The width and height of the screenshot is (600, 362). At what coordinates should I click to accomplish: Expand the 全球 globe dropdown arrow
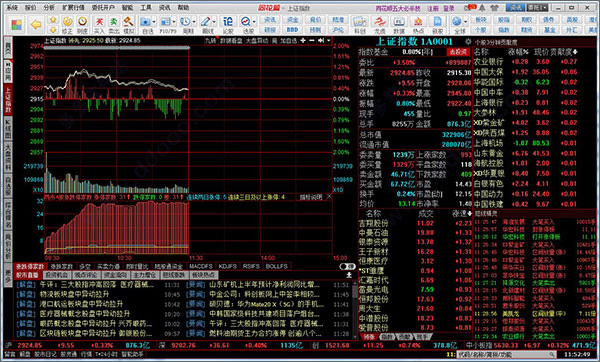(x=465, y=22)
